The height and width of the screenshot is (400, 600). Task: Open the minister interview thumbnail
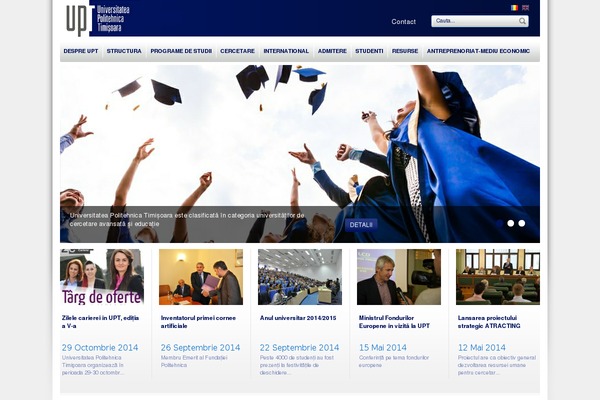click(x=399, y=277)
